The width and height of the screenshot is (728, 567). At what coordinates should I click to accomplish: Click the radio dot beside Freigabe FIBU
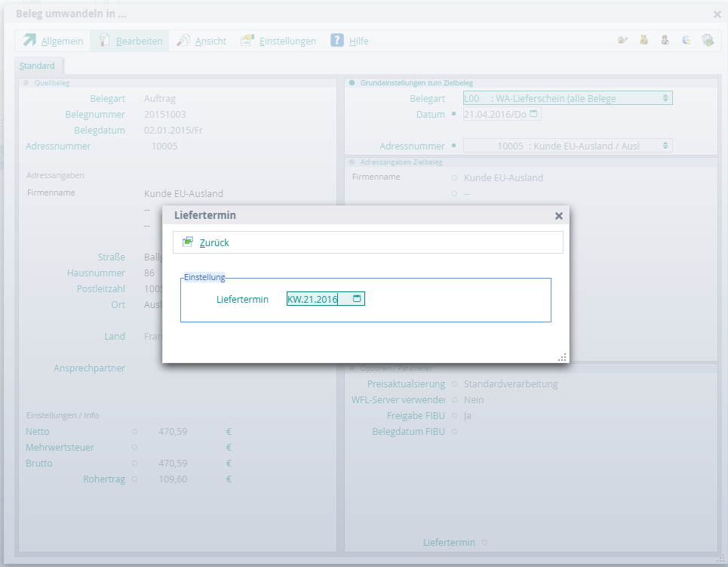pos(453,416)
